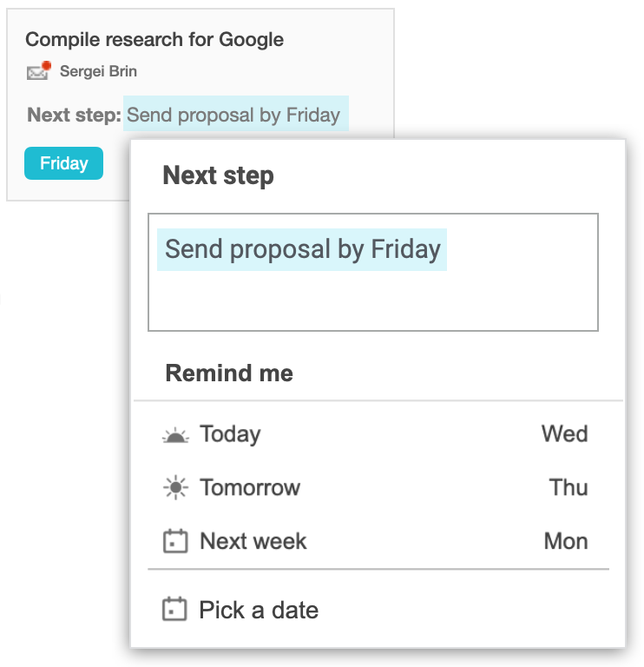Click the red notification dot on envelope

(46, 66)
